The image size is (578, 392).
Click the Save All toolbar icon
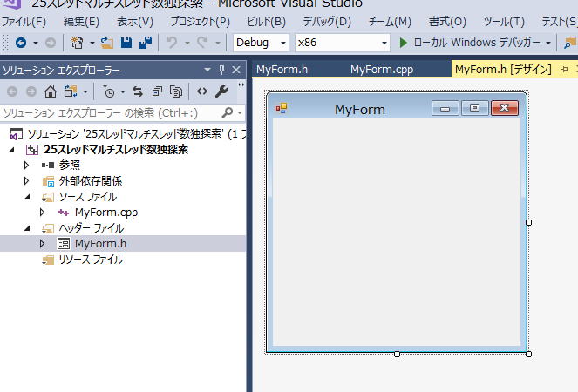click(x=146, y=43)
